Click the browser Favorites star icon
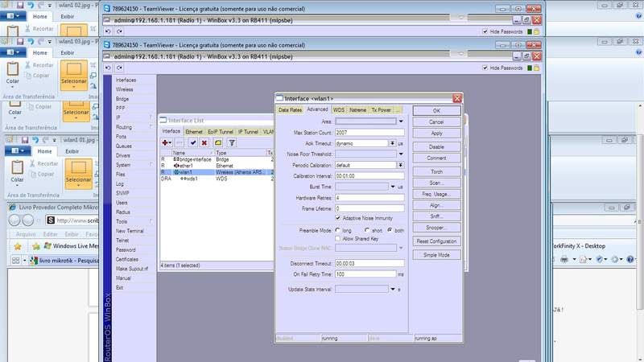644x362 pixels. coord(18,246)
